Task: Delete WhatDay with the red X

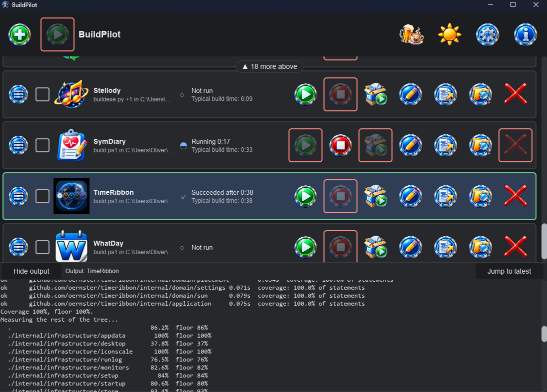Action: click(515, 247)
